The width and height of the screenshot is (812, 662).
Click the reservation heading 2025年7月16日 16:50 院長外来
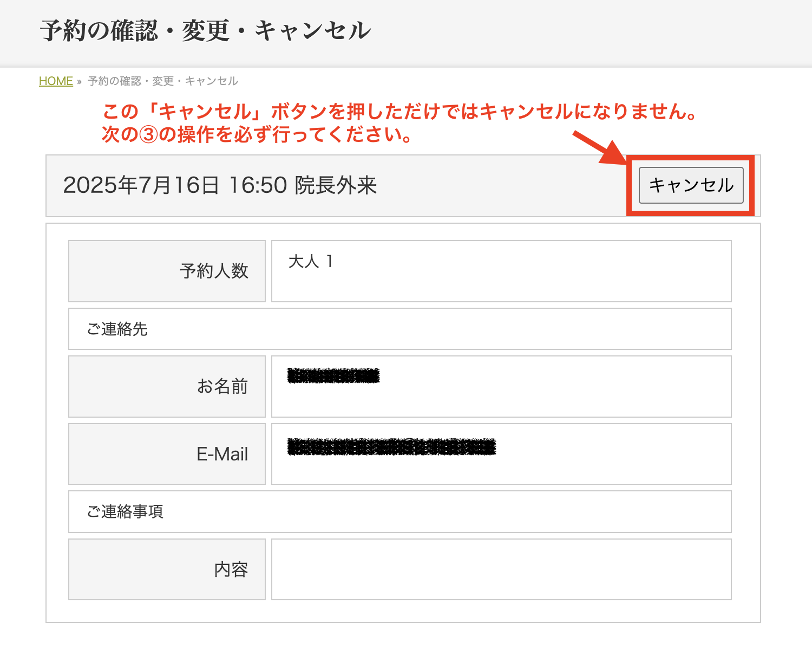tap(220, 185)
